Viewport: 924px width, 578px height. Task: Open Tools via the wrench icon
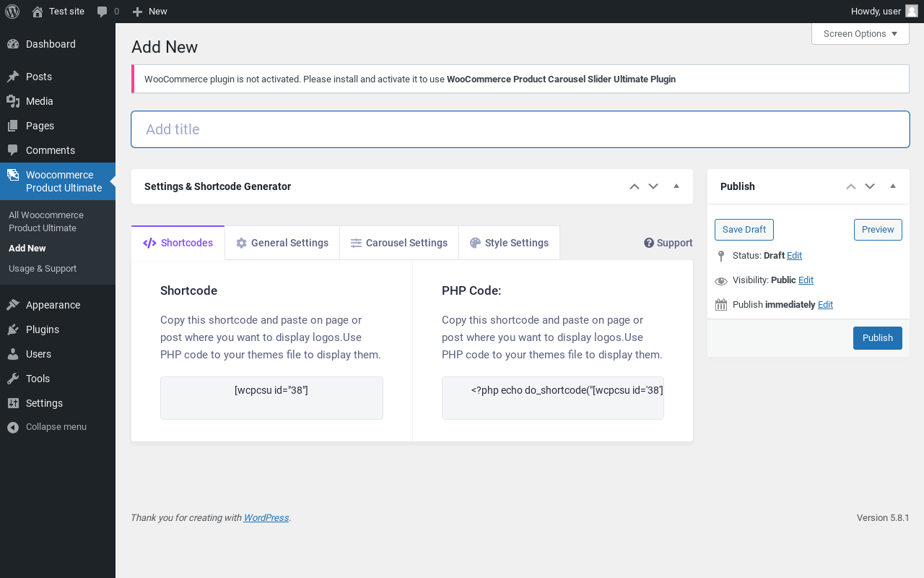[x=13, y=379]
